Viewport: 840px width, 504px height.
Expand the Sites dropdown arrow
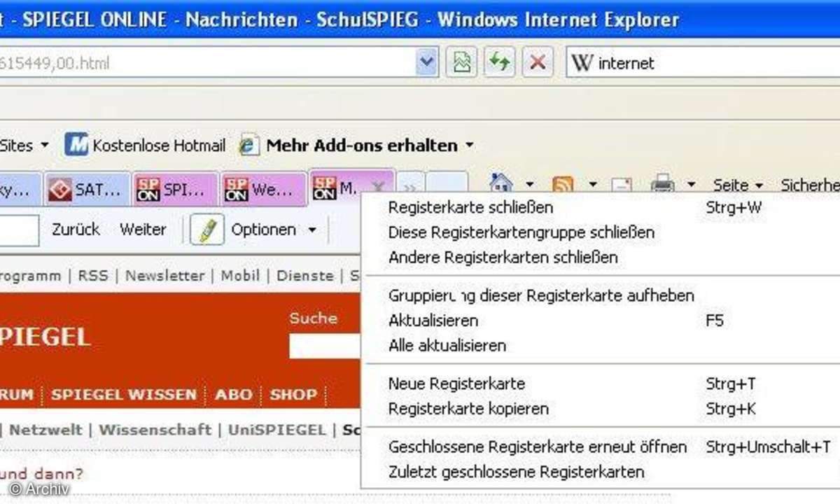pos(45,146)
